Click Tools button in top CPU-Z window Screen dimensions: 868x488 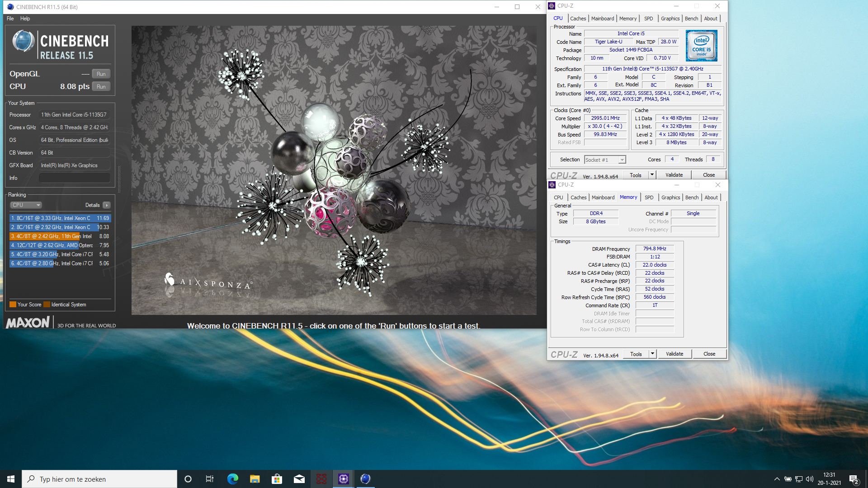(x=636, y=175)
